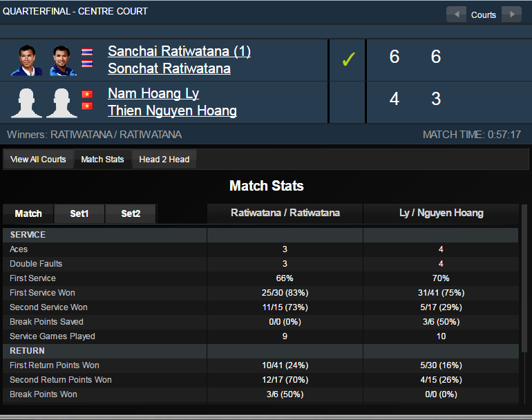
Task: Show stats for Set2
Action: click(131, 213)
